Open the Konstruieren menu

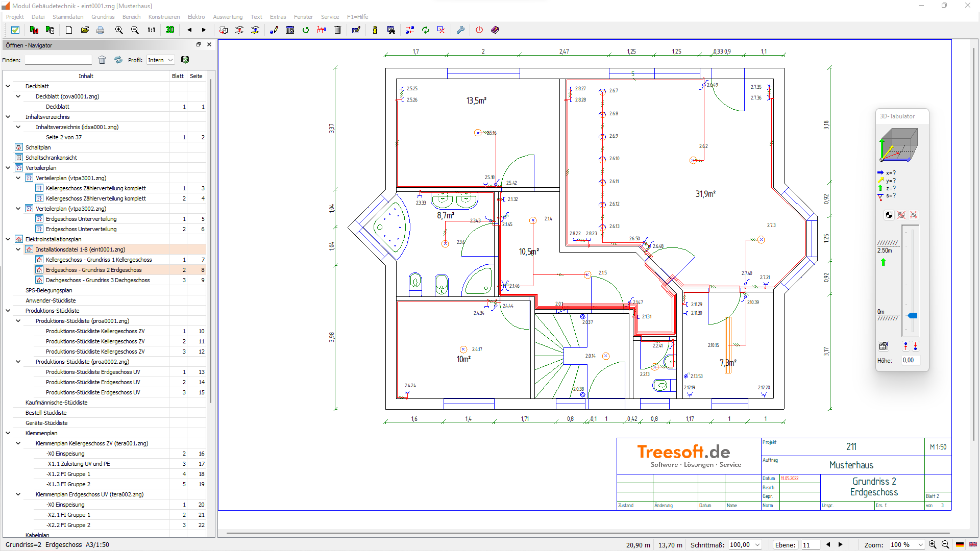click(x=164, y=17)
